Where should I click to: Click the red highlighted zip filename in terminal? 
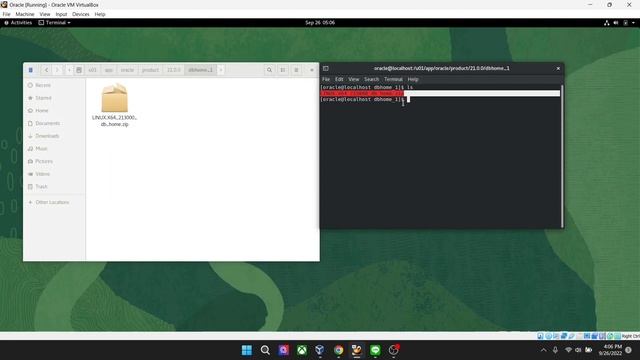click(362, 93)
